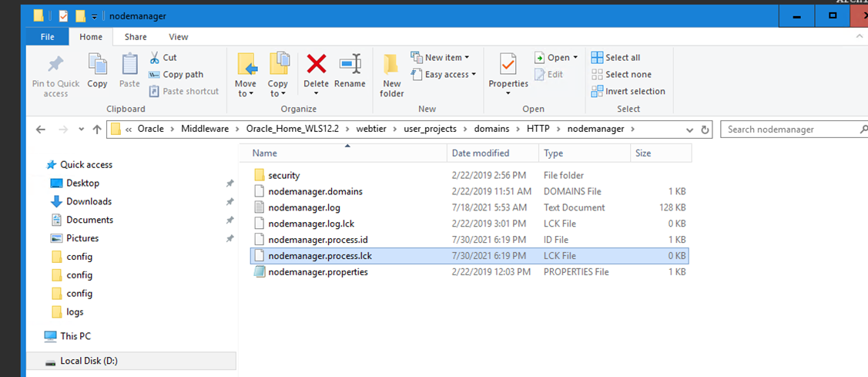Image resolution: width=868 pixels, height=377 pixels.
Task: Open the Copy to menu
Action: pos(278,76)
